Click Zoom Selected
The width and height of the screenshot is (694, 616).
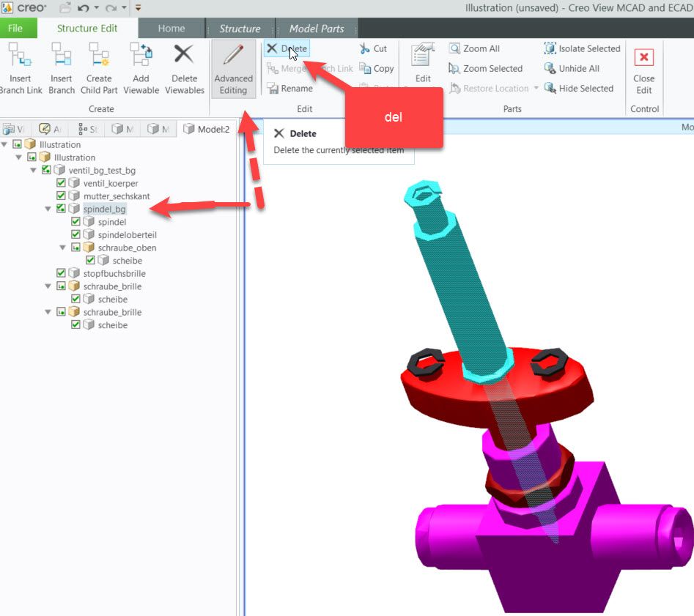486,69
